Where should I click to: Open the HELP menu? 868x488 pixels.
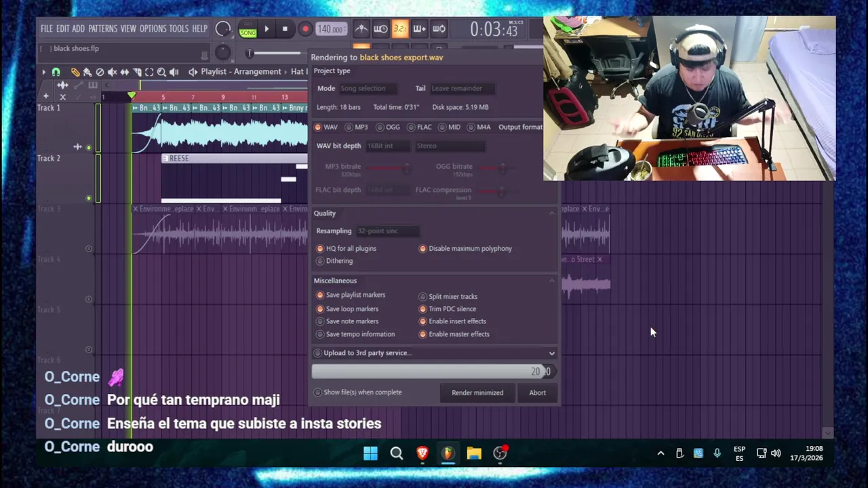coord(199,28)
